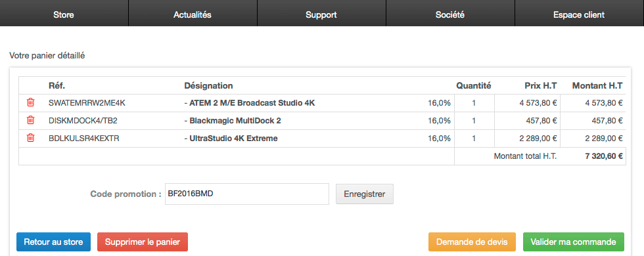This screenshot has width=644, height=256.
Task: Remove Blackmagic MultiDock 2 with trash icon
Action: click(30, 120)
